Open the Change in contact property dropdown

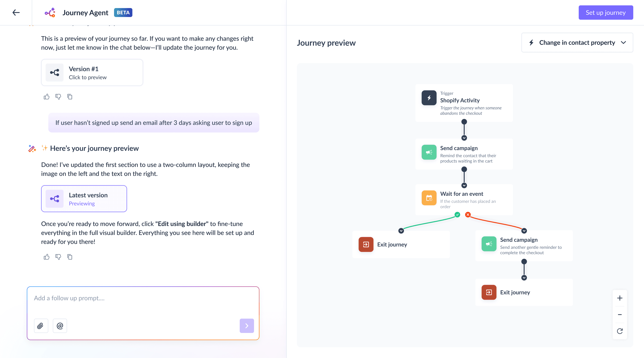pos(577,43)
